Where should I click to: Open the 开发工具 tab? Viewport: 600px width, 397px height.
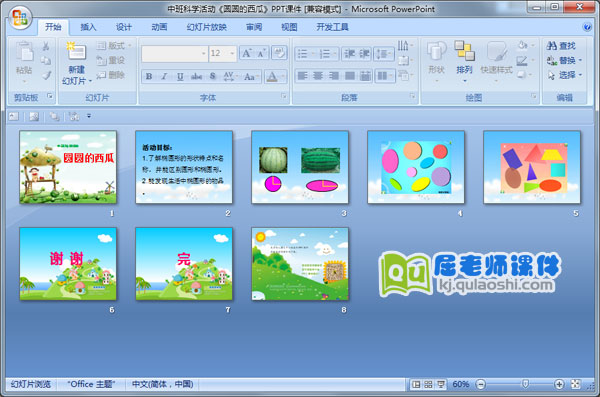pos(333,27)
